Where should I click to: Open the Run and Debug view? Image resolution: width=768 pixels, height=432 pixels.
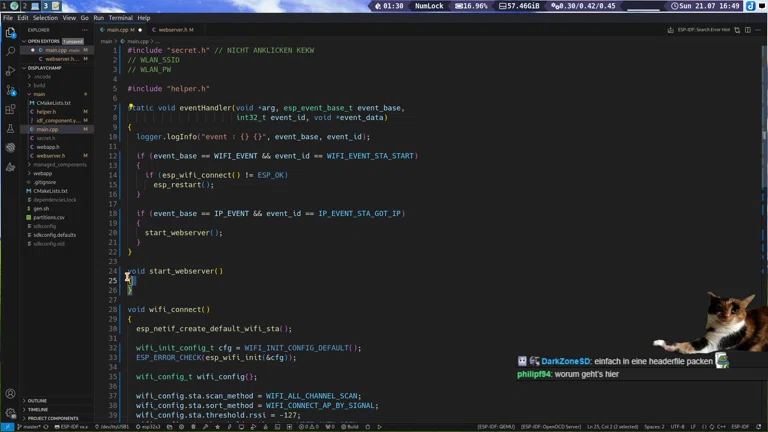tap(10, 71)
